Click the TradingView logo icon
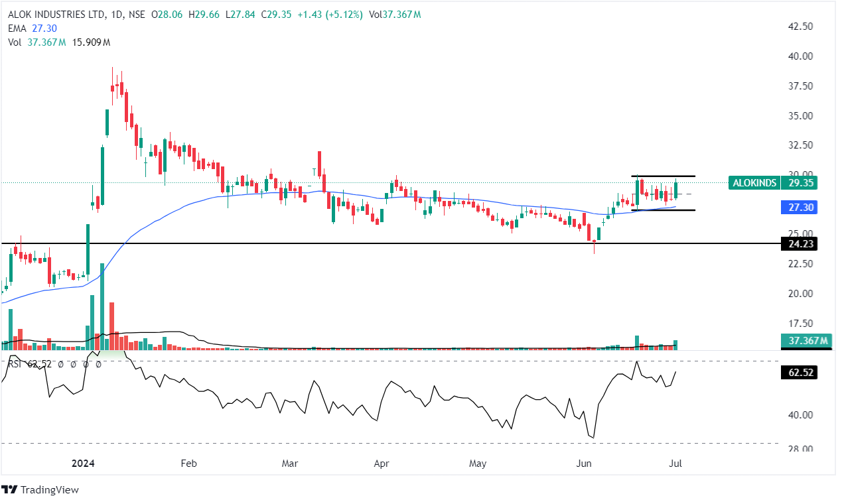The image size is (844, 504). coord(9,490)
